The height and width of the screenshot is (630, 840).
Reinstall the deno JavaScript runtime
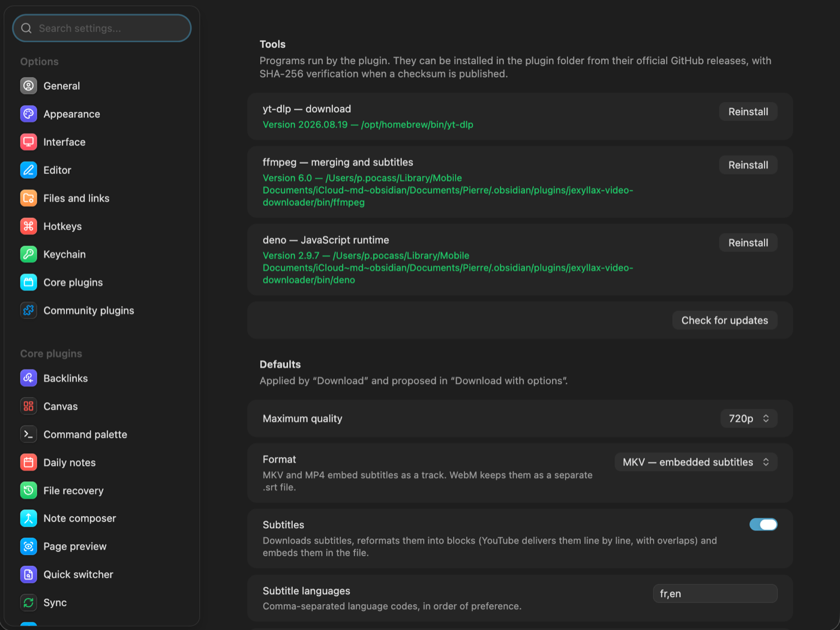pyautogui.click(x=748, y=242)
